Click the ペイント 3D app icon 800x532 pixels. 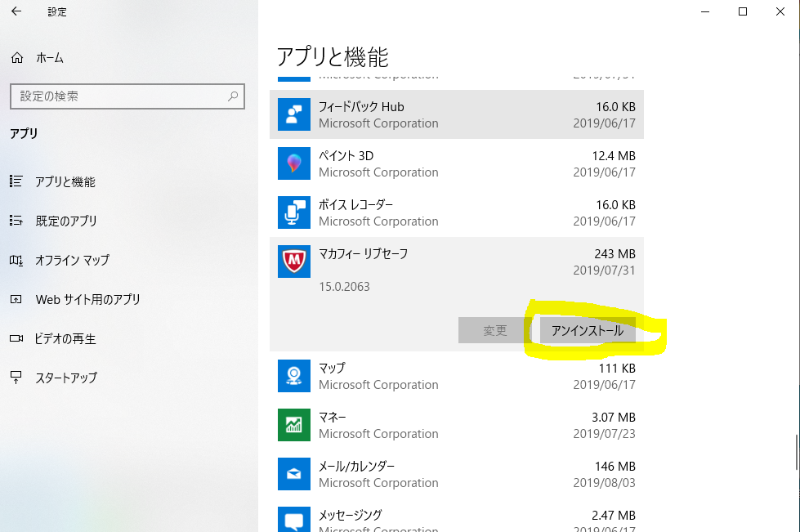(294, 163)
